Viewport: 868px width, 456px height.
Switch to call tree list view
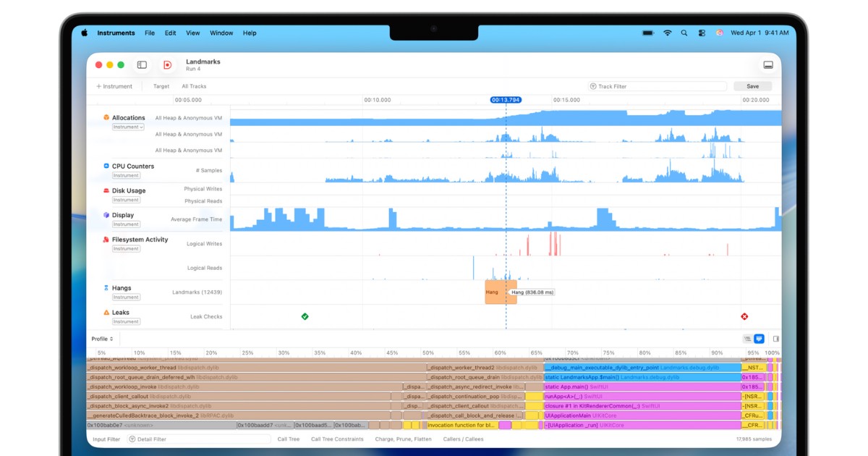(x=747, y=339)
